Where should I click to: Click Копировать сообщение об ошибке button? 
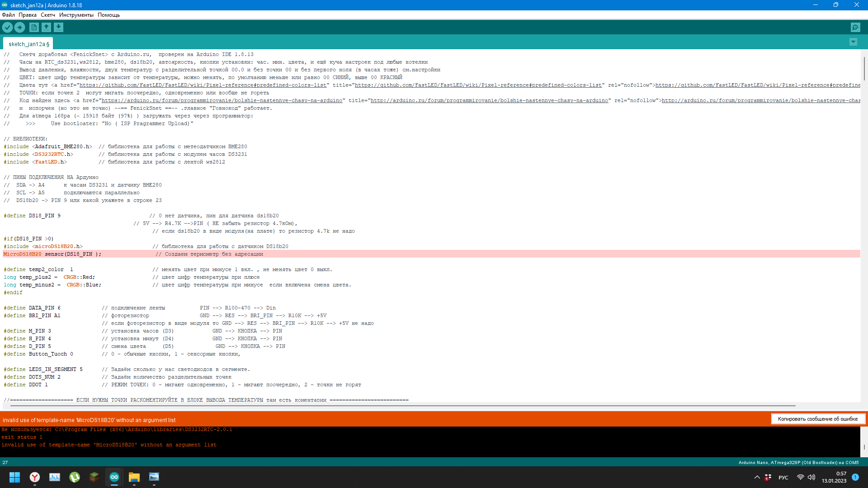click(817, 419)
